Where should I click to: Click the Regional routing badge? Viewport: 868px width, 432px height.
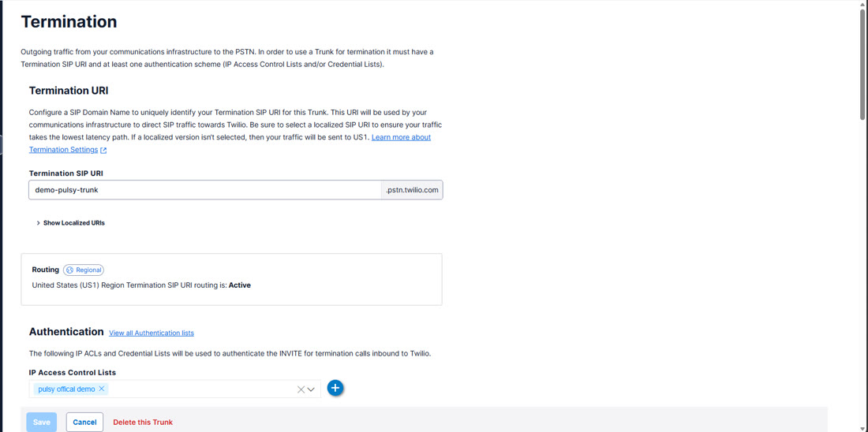[x=84, y=270]
